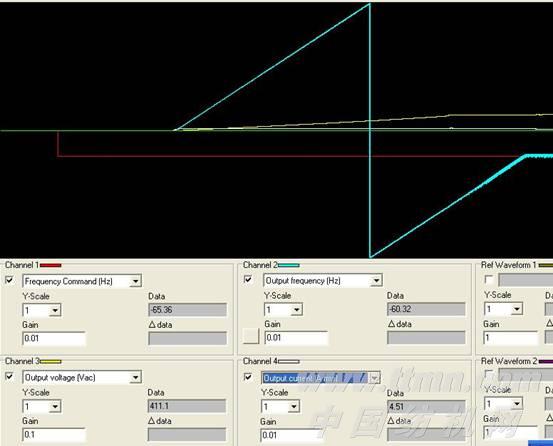This screenshot has height=446, width=553.
Task: Click the red Channel 1 color swatch
Action: coord(50,265)
